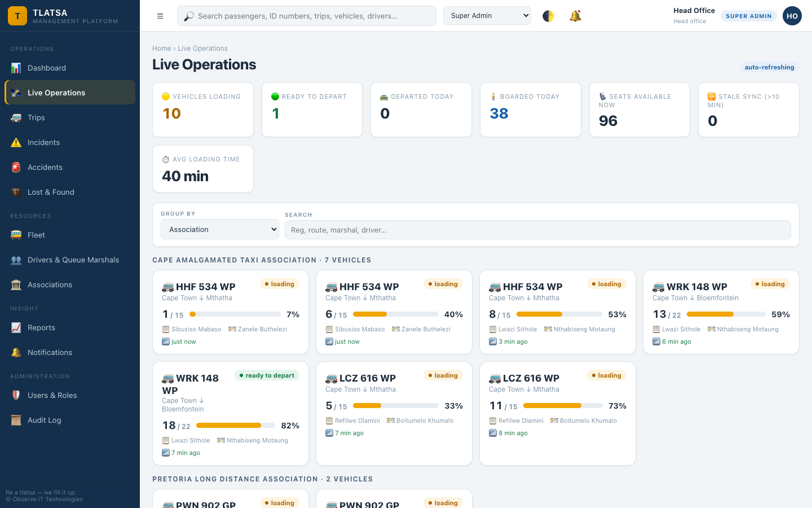Open the Dashboard sidebar icon

pos(16,68)
